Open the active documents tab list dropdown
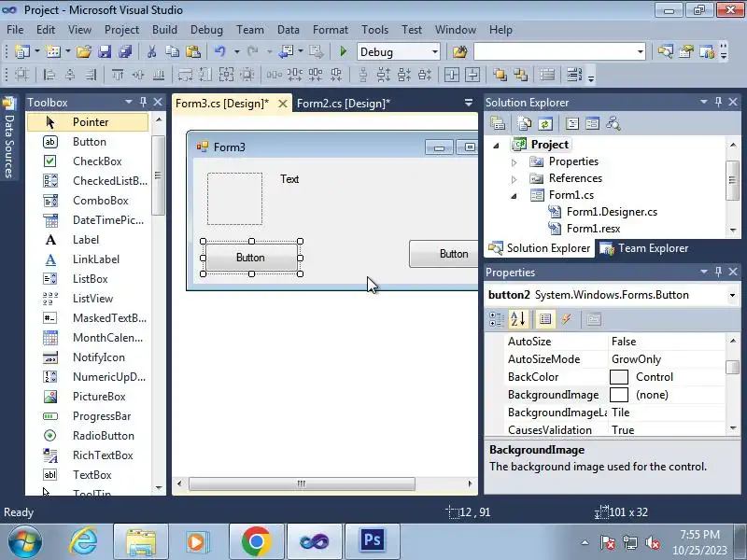This screenshot has height=560, width=747. pos(469,103)
